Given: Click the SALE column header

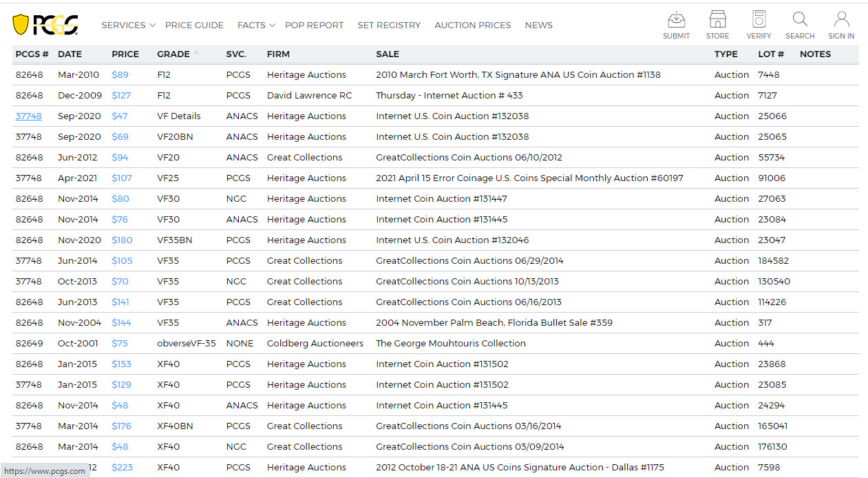Looking at the screenshot, I should [388, 54].
